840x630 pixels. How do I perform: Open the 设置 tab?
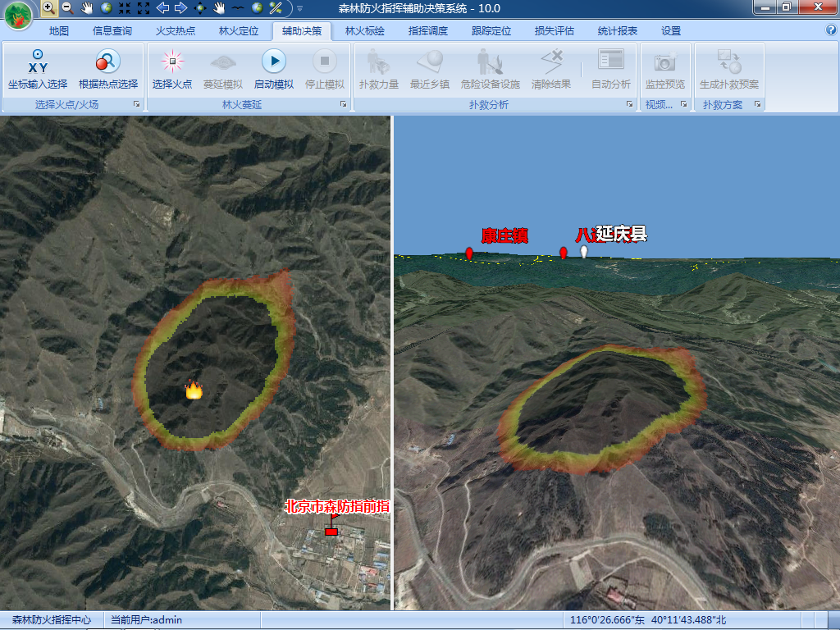671,31
